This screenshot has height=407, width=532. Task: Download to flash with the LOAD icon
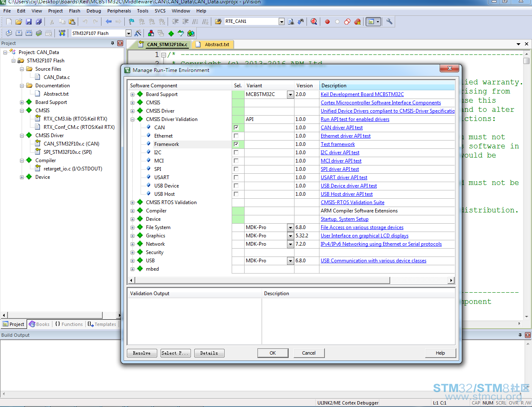62,33
